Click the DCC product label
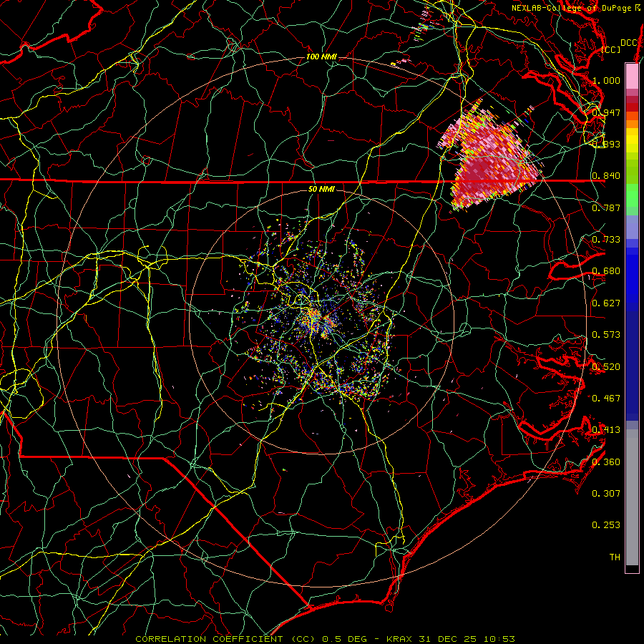 [x=628, y=43]
